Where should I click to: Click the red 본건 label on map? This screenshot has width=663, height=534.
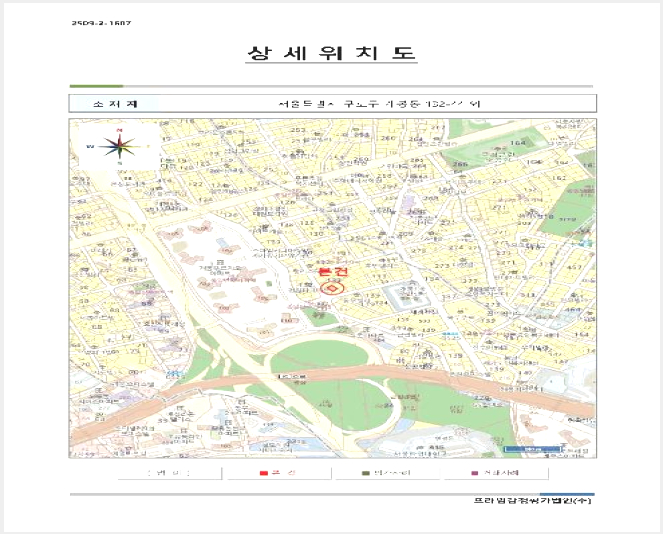(333, 271)
